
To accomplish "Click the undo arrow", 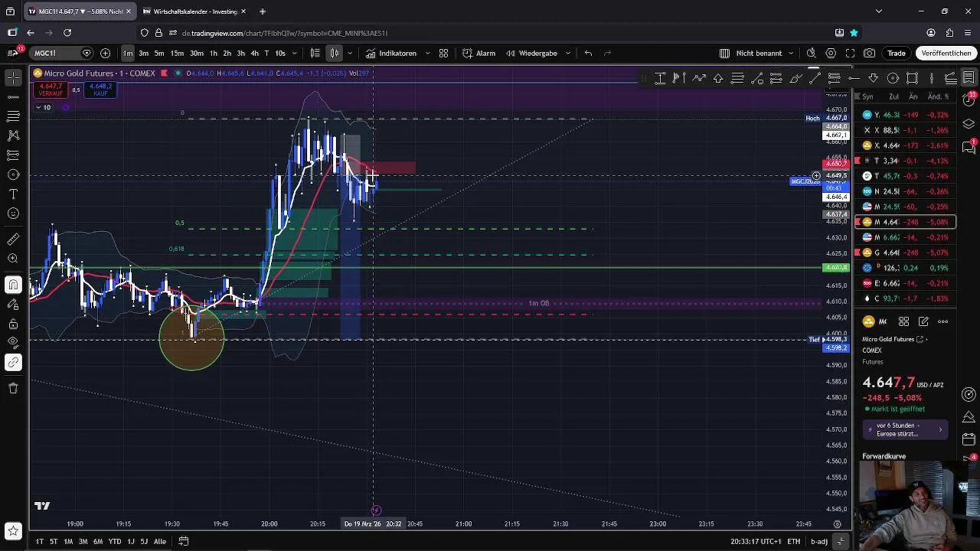I will (x=588, y=53).
